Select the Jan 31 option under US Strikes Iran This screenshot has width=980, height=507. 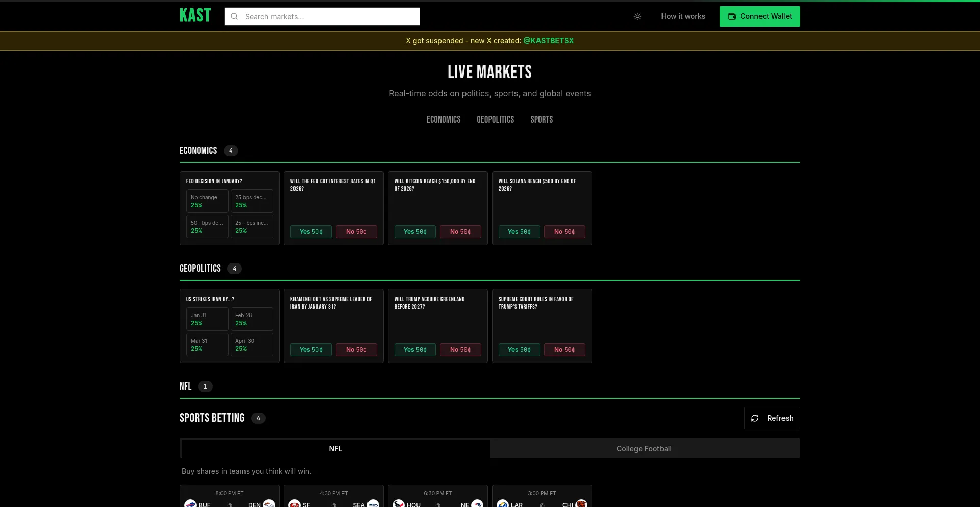tap(207, 319)
